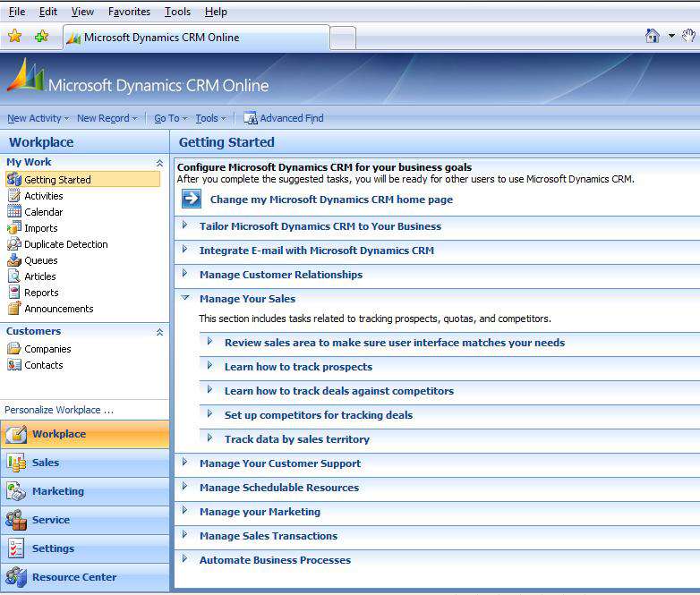Click the Companies folder icon

(x=14, y=348)
